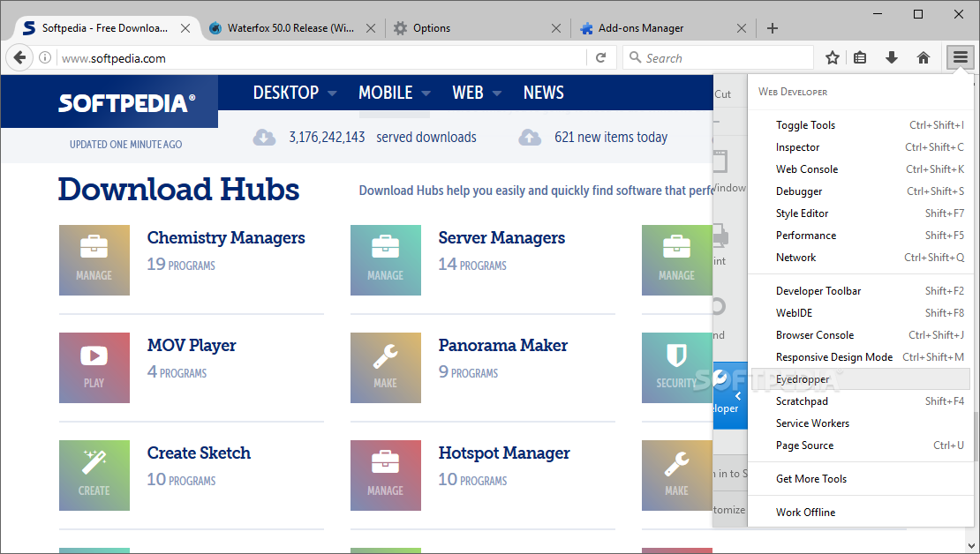This screenshot has height=554, width=980.
Task: Open the Browser Console menu item
Action: point(861,334)
